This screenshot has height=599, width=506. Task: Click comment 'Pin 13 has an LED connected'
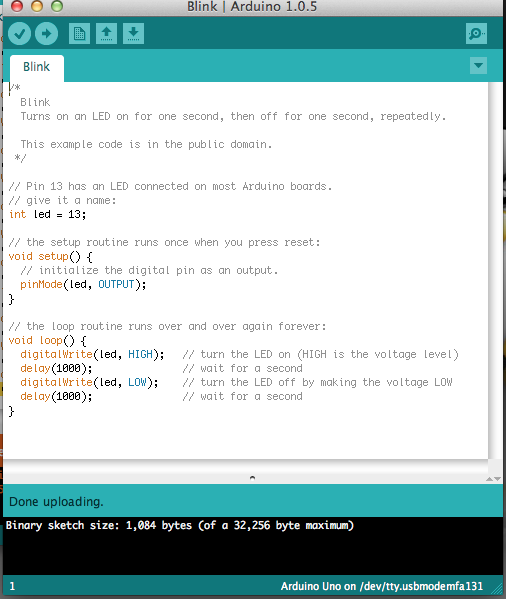point(170,186)
